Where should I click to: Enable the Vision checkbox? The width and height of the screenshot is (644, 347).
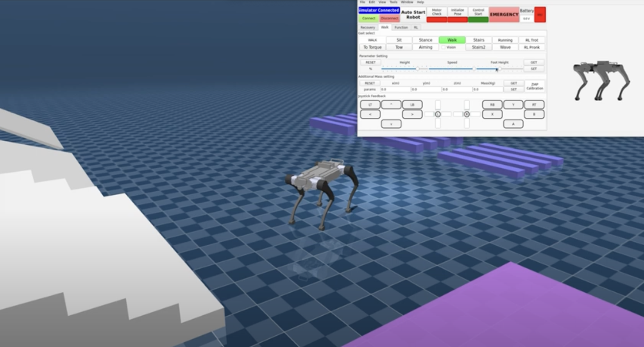click(x=444, y=47)
